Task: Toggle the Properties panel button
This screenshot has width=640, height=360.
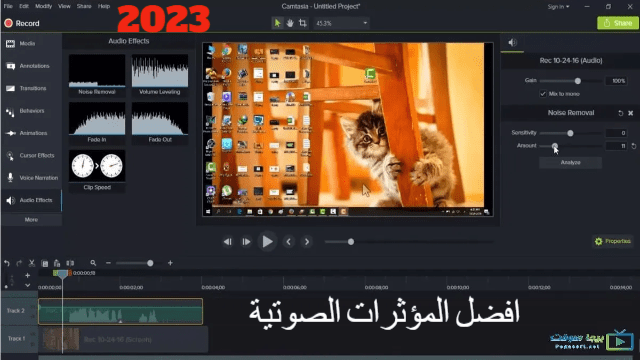Action: 612,241
